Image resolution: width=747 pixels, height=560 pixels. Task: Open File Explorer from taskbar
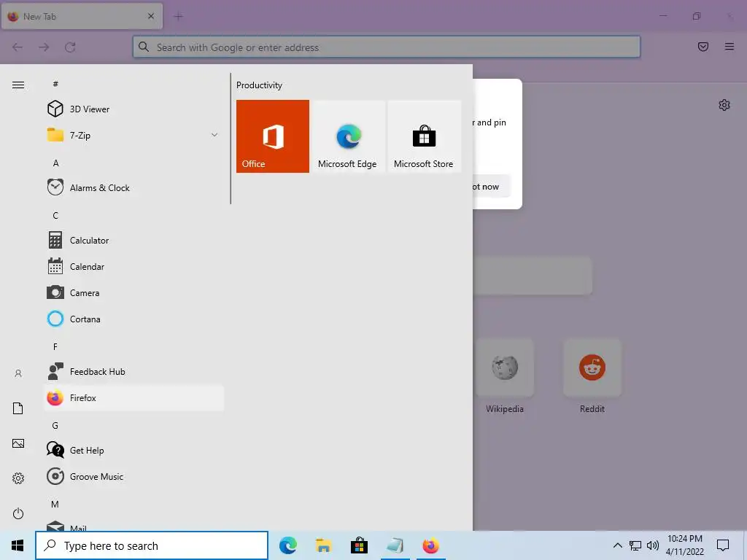click(x=323, y=545)
